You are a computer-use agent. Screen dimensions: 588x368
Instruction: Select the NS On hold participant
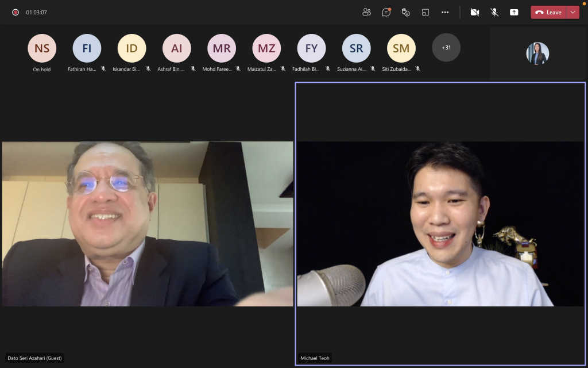[x=42, y=48]
